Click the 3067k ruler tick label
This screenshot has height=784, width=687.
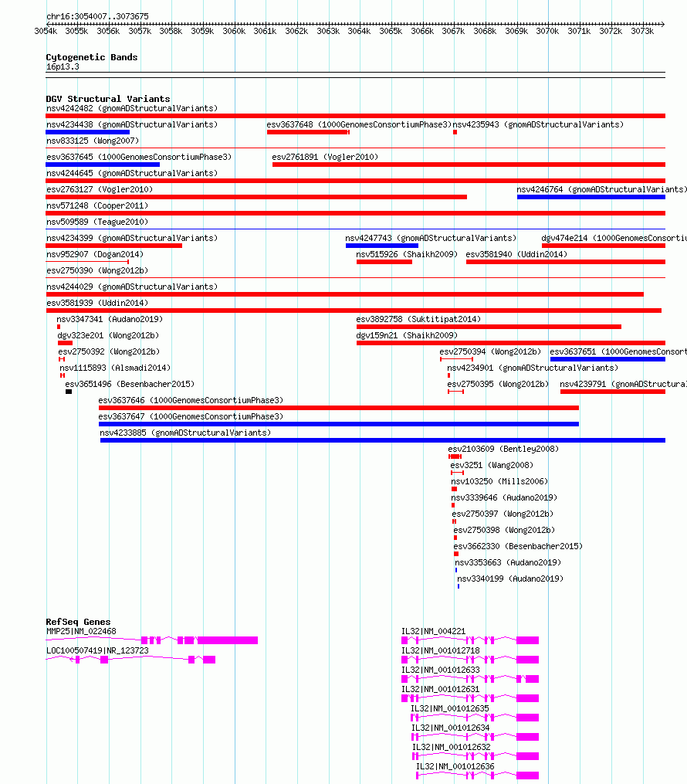453,31
